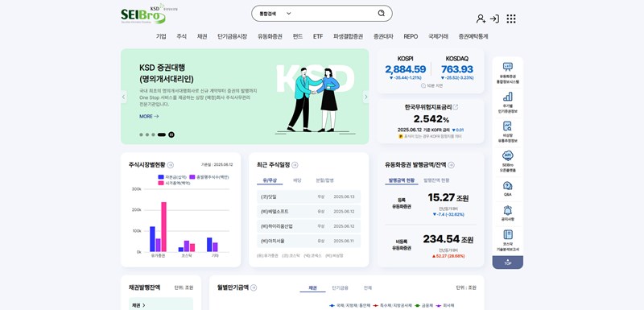
Task: Pause the banner slideshow
Action: coord(171,134)
